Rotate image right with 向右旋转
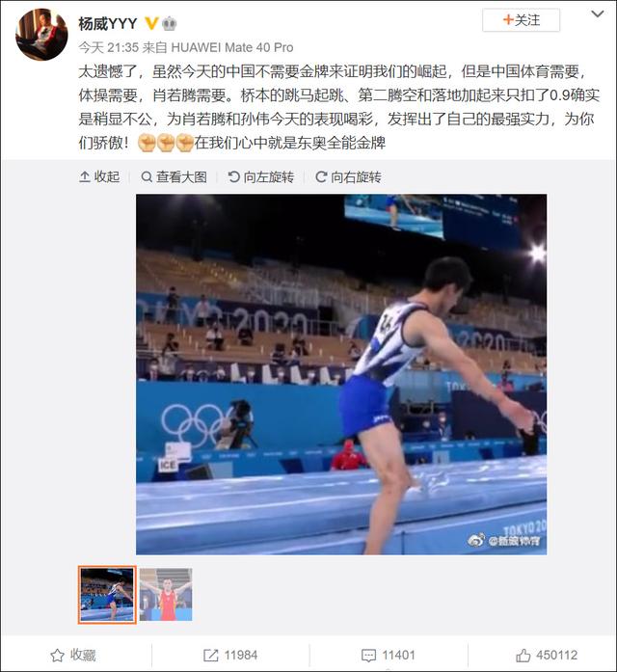Image resolution: width=617 pixels, height=672 pixels. point(348,176)
